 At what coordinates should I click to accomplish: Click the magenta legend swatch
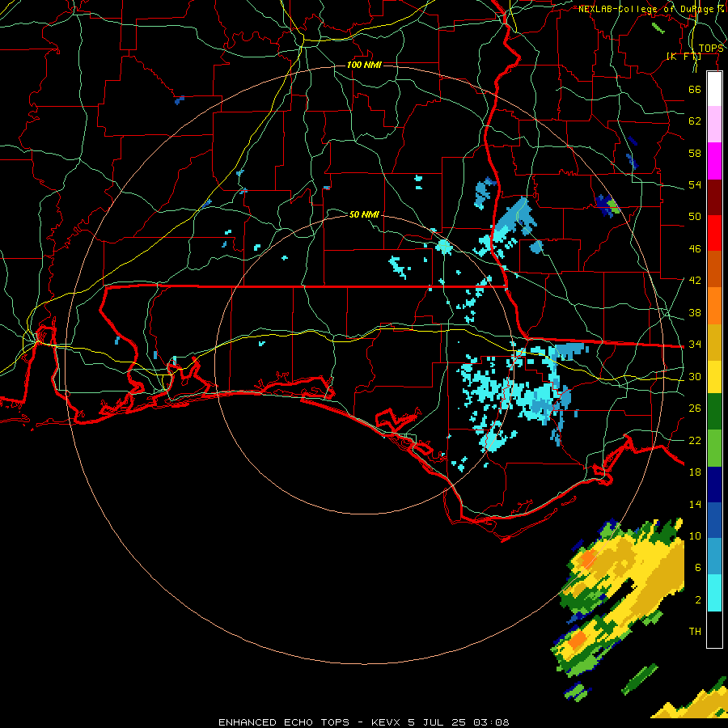[714, 161]
